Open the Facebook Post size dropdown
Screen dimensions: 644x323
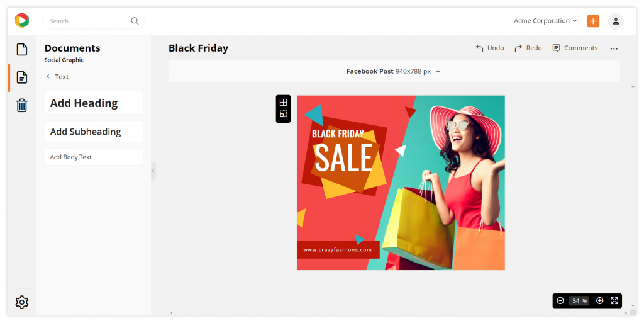point(394,71)
